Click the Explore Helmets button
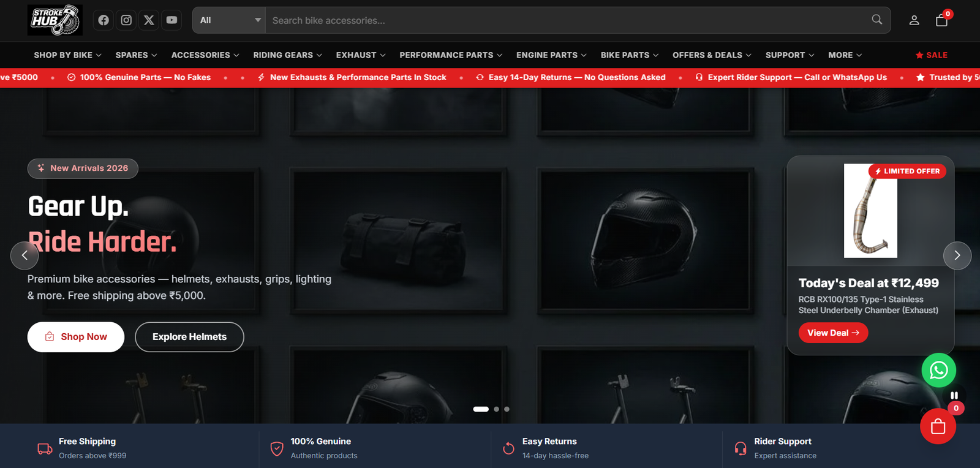The image size is (980, 468). 189,337
